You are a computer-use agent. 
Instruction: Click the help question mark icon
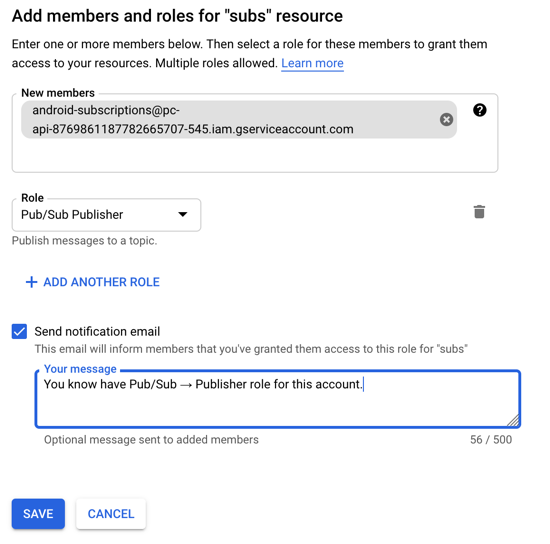click(479, 110)
